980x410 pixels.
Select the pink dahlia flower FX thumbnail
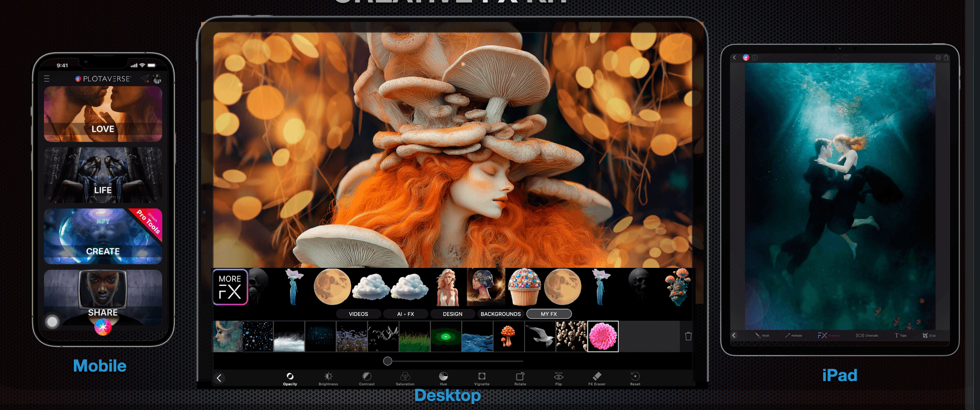click(x=603, y=336)
